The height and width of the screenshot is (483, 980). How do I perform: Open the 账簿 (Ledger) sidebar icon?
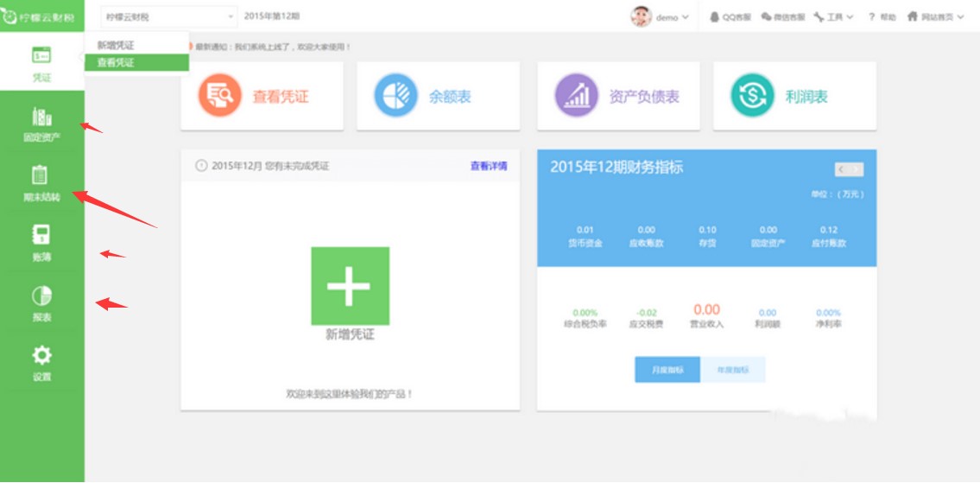click(x=41, y=235)
